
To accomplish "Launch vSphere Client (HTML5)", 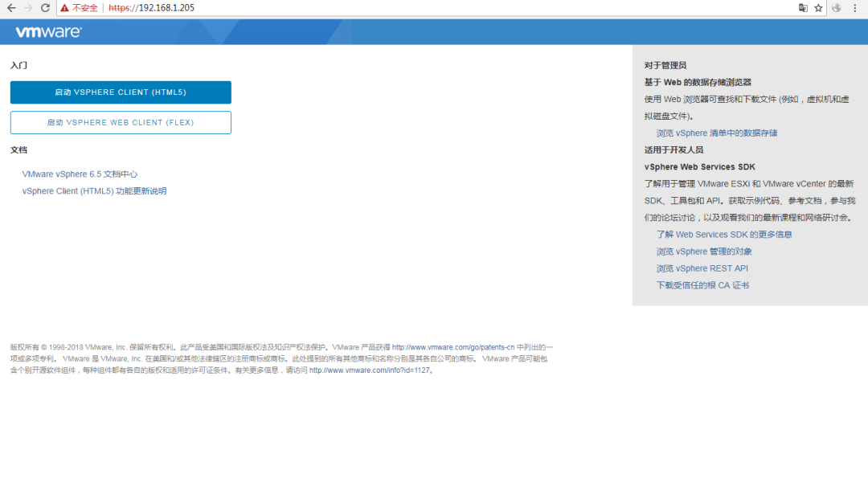I will click(121, 92).
